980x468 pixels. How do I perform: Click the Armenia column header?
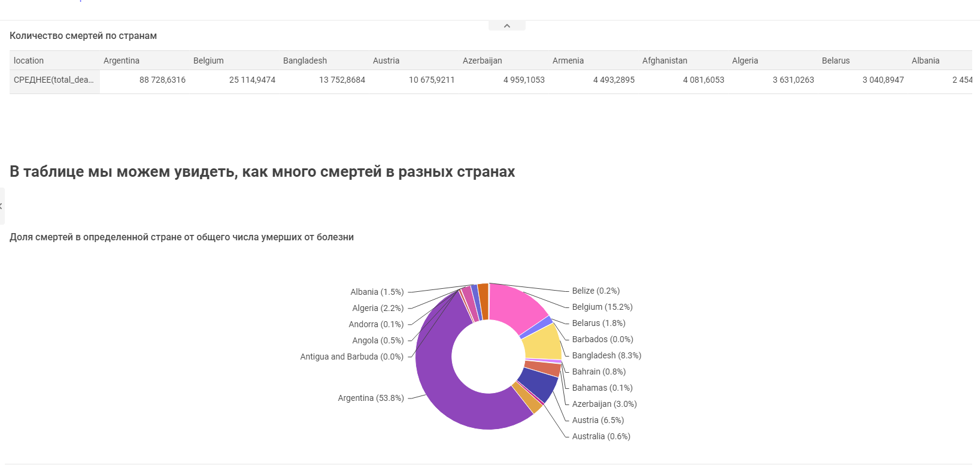point(568,61)
